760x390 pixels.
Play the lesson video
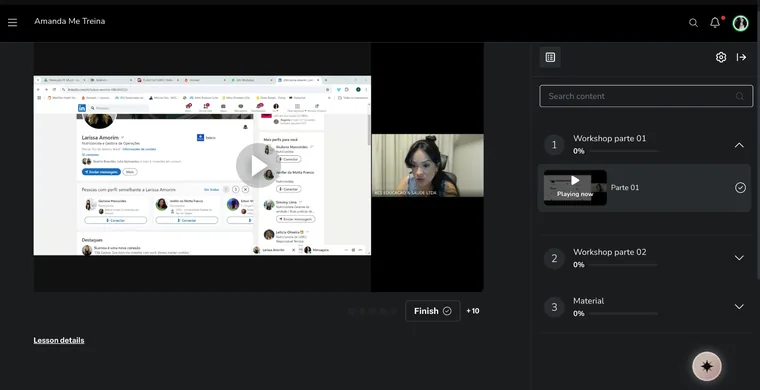258,166
